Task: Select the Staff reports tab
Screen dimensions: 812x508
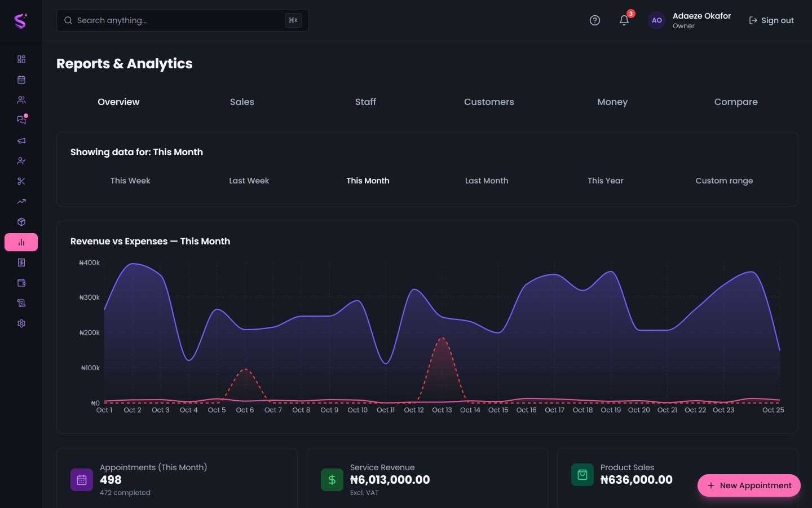Action: click(x=365, y=102)
